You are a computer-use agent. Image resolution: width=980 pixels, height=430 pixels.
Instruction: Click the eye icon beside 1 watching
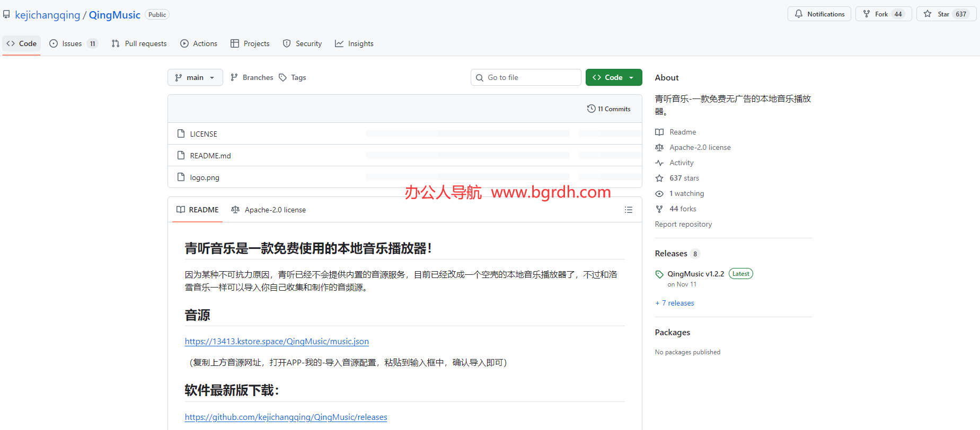tap(659, 193)
